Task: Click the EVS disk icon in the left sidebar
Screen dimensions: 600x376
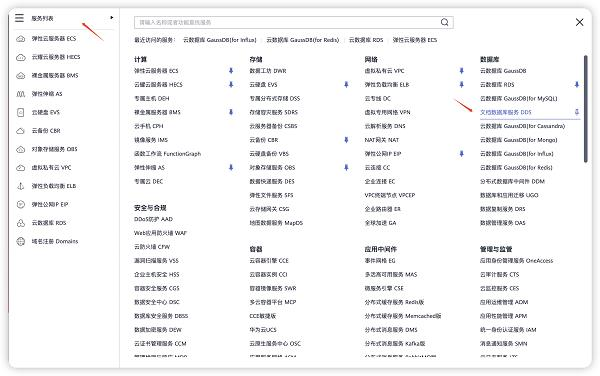Action: click(x=21, y=112)
